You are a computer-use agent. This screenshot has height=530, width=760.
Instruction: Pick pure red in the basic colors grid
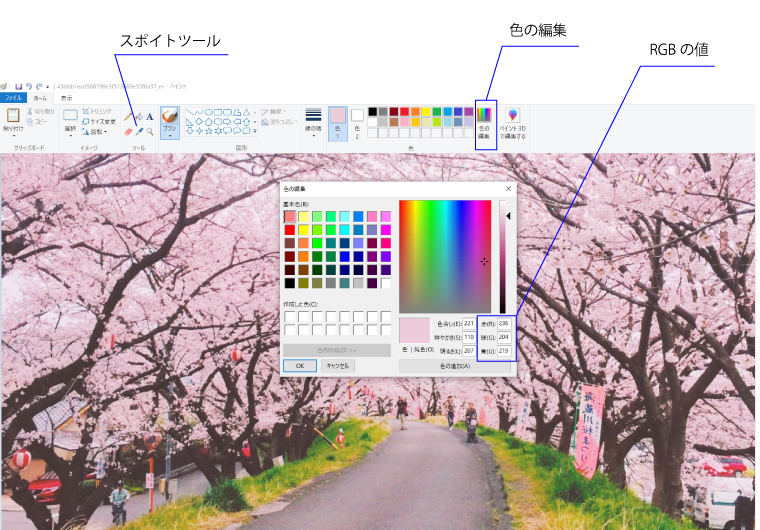point(290,229)
